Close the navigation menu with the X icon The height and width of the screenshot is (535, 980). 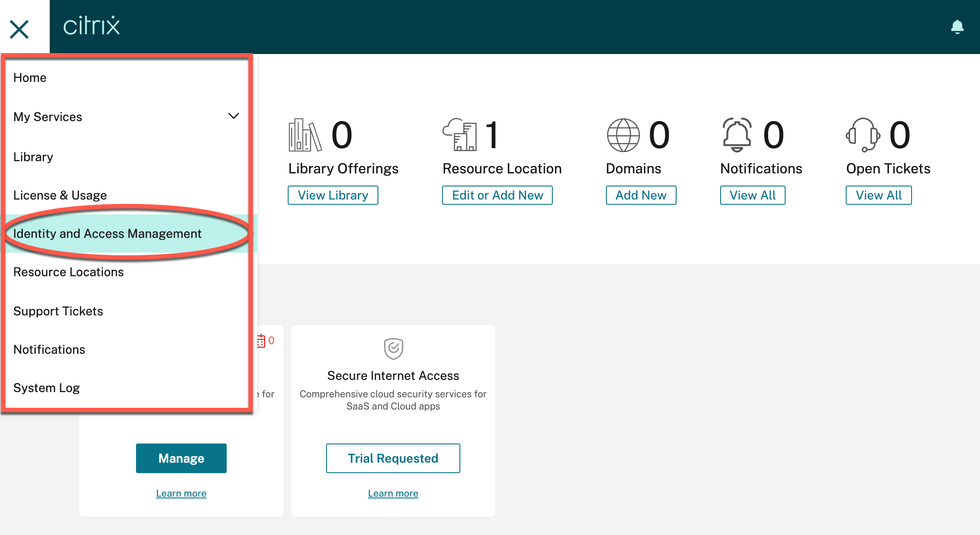tap(19, 29)
